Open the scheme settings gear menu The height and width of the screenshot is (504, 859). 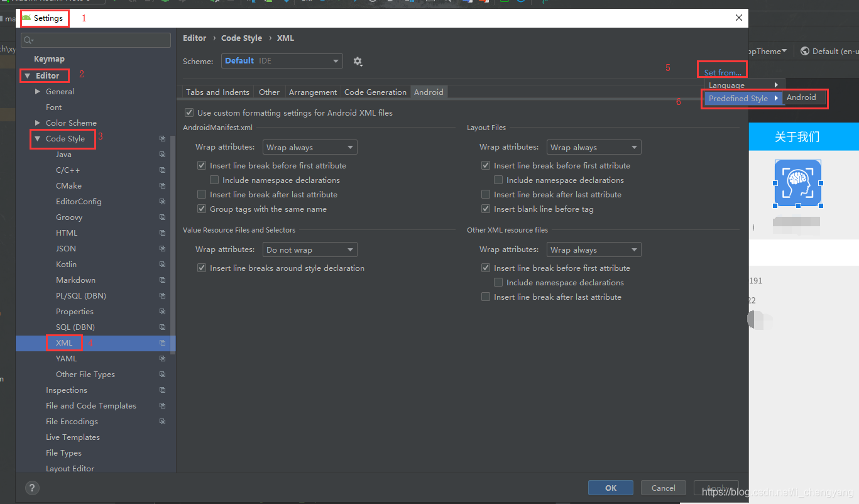[358, 61]
